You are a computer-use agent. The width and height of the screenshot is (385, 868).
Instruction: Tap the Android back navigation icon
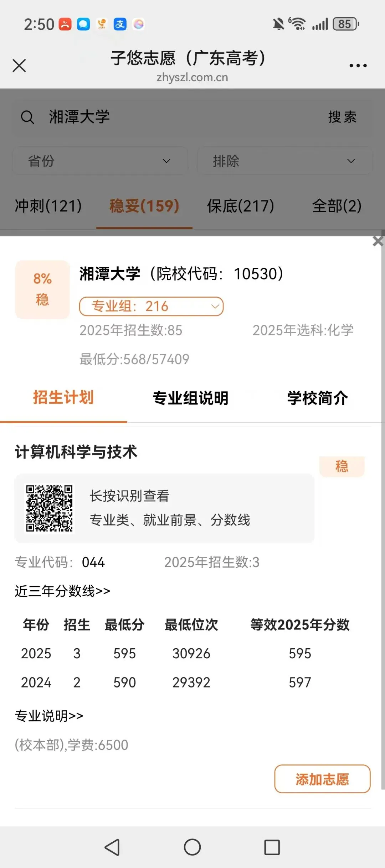(112, 847)
